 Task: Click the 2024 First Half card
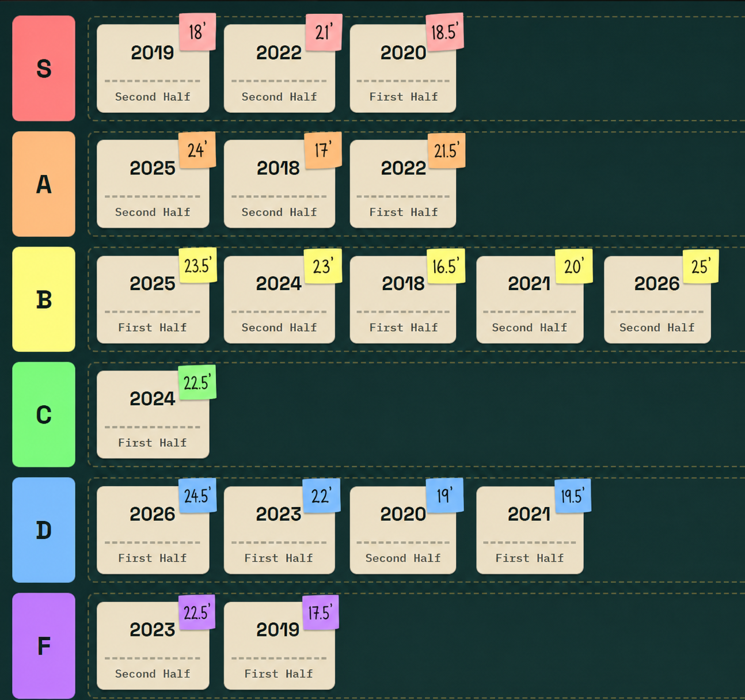[x=153, y=414]
